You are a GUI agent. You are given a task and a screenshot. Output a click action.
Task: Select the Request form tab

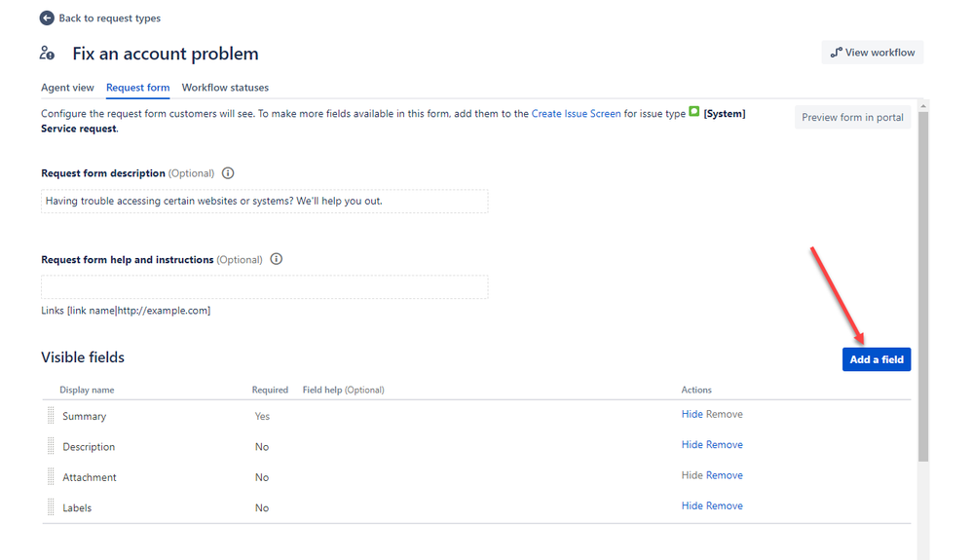(137, 88)
